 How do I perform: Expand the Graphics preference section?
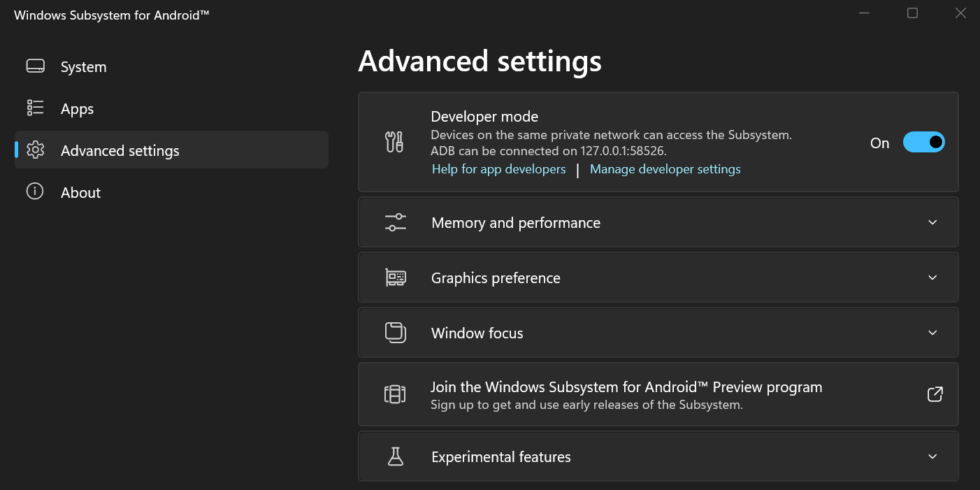tap(658, 278)
